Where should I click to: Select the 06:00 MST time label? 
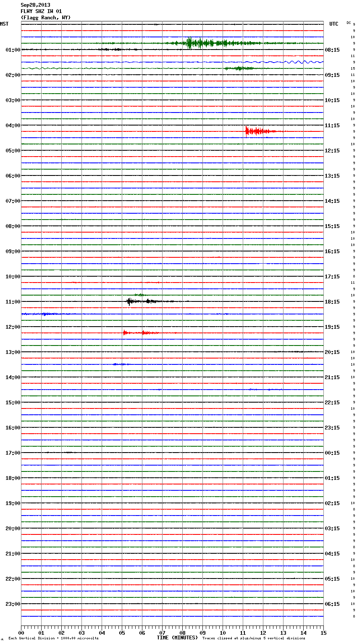pos(13,176)
